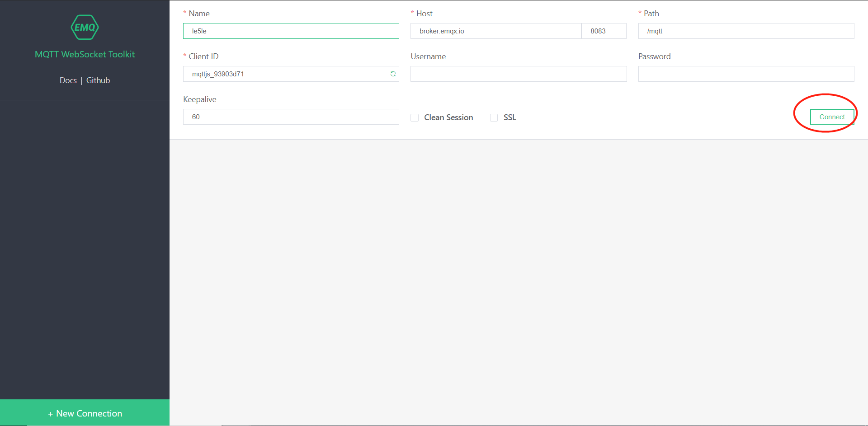This screenshot has height=426, width=868.
Task: Add a connection with New Connection button
Action: tap(85, 413)
